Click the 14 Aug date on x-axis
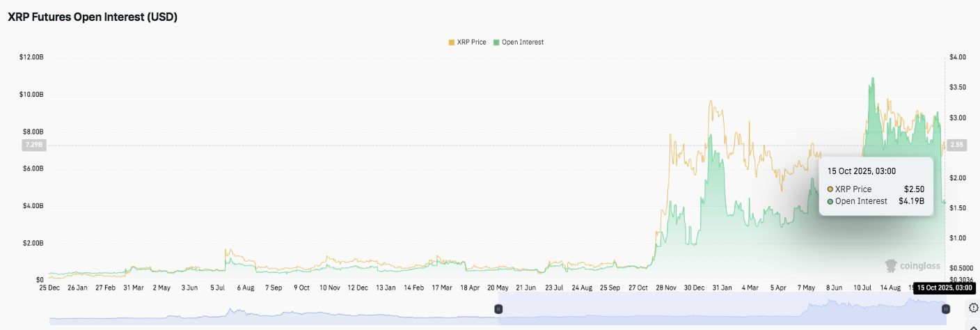 click(890, 288)
